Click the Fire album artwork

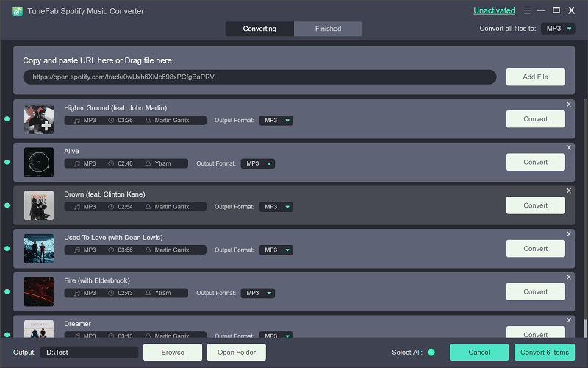(x=38, y=291)
